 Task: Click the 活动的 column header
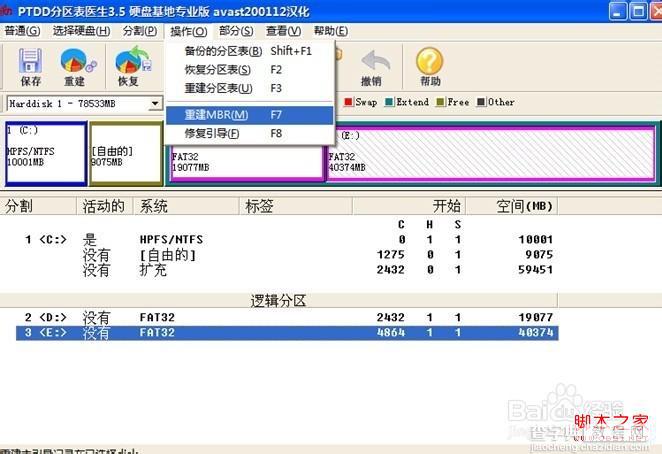105,206
